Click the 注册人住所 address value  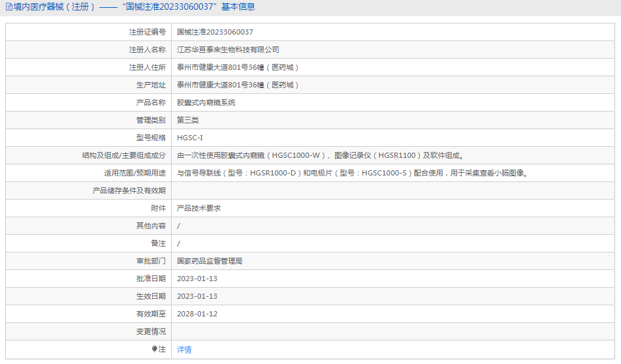click(x=238, y=67)
